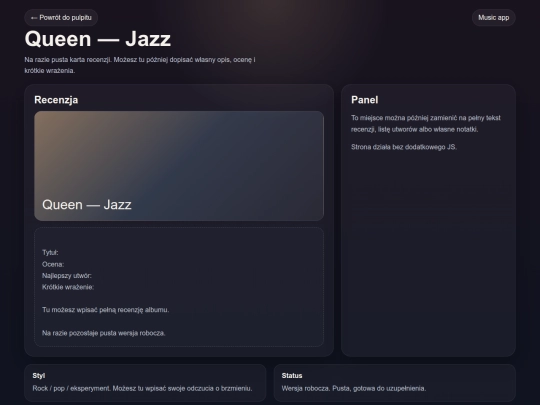Click 'Na razie pozostaje pusta wersja robocza.' text
540x405 pixels.
tap(104, 333)
